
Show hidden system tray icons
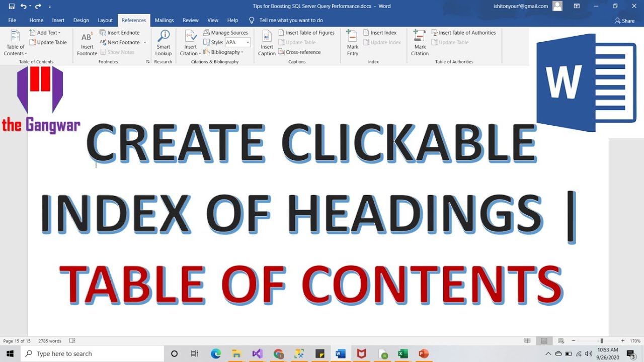[548, 354]
